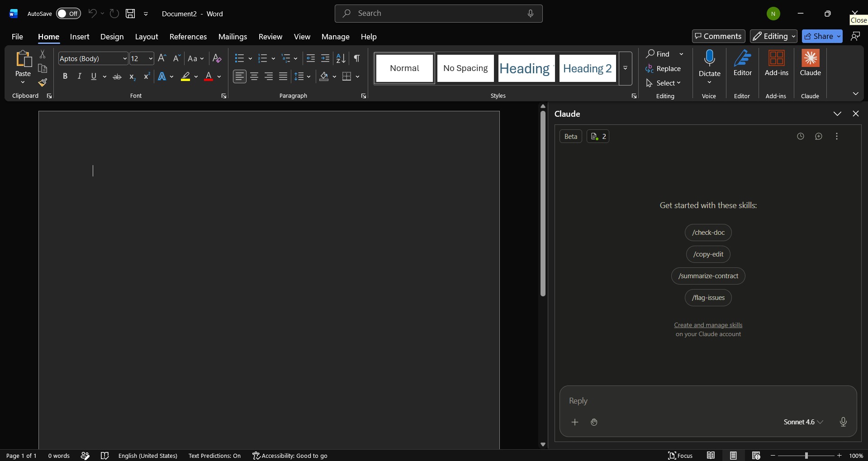Switch to the Review tab

(x=270, y=37)
